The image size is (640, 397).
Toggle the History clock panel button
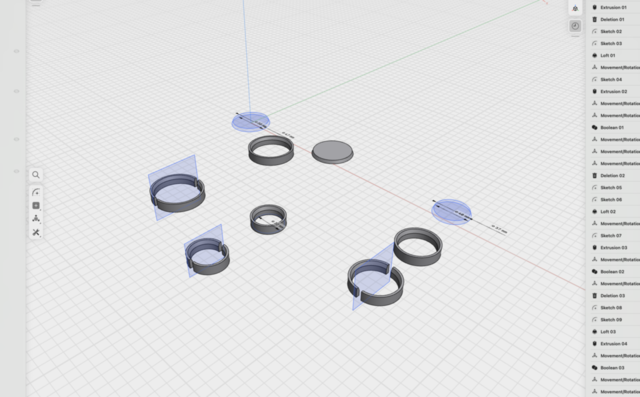click(575, 26)
